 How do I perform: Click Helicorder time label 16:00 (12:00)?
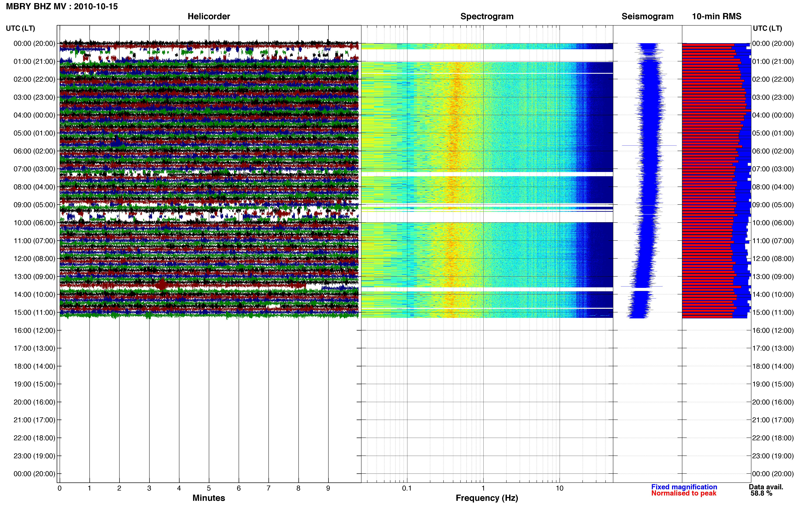[34, 330]
